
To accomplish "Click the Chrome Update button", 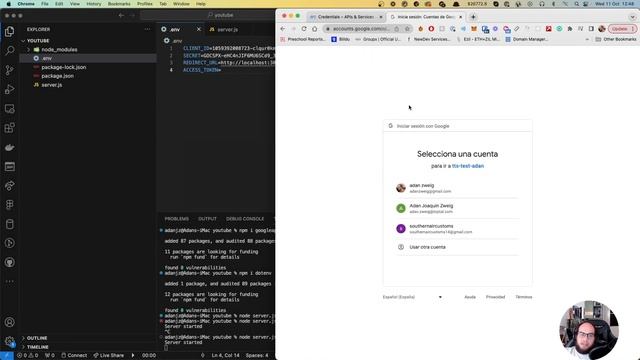I will coord(622,29).
